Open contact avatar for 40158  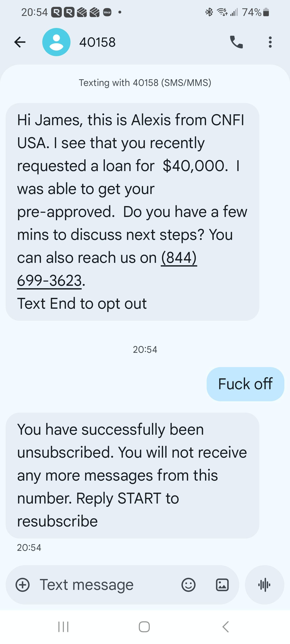tap(56, 42)
